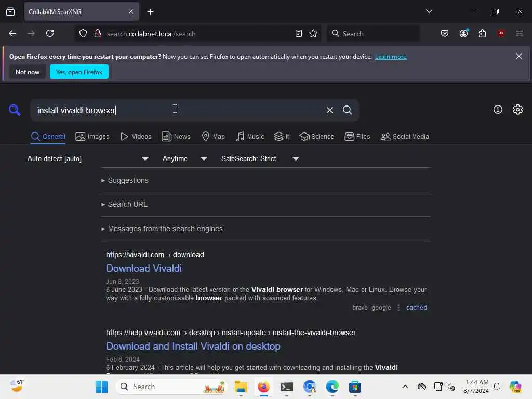Click the tracking protection shield icon

tap(83, 33)
